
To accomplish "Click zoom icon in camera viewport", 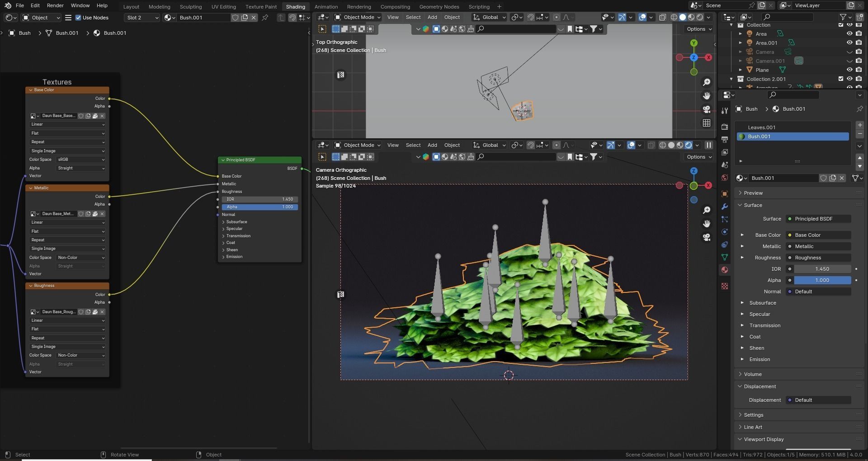I will 707,210.
